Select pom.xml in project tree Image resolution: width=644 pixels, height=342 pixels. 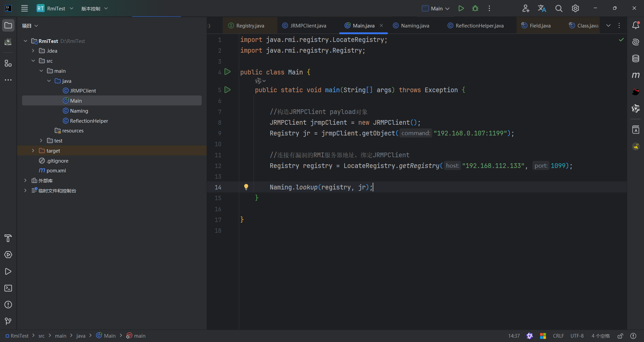(x=53, y=171)
